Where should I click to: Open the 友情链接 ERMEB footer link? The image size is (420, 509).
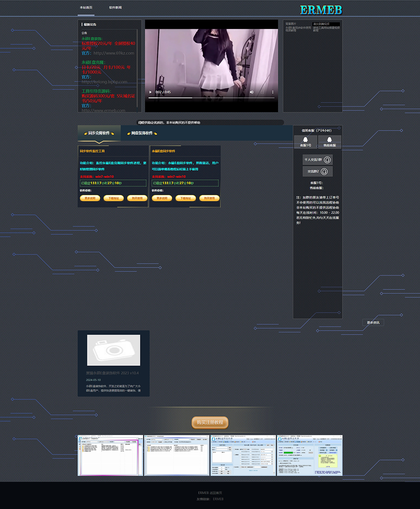[x=218, y=499]
